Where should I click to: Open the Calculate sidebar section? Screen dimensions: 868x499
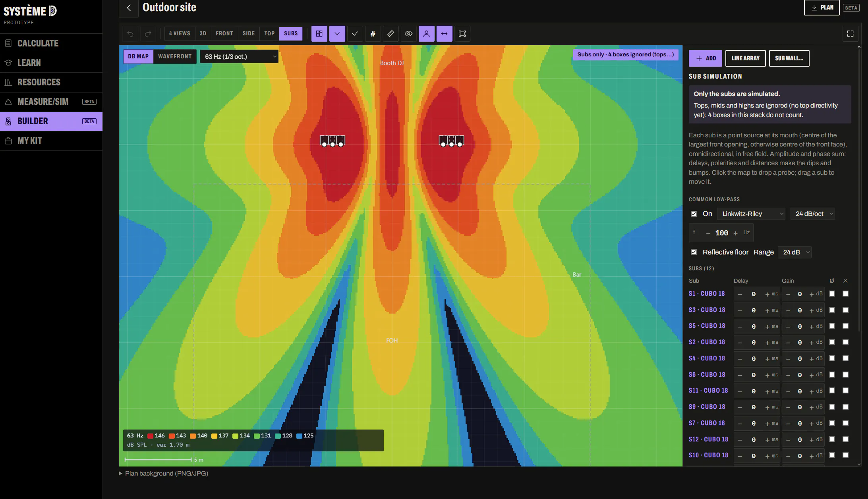(x=51, y=43)
